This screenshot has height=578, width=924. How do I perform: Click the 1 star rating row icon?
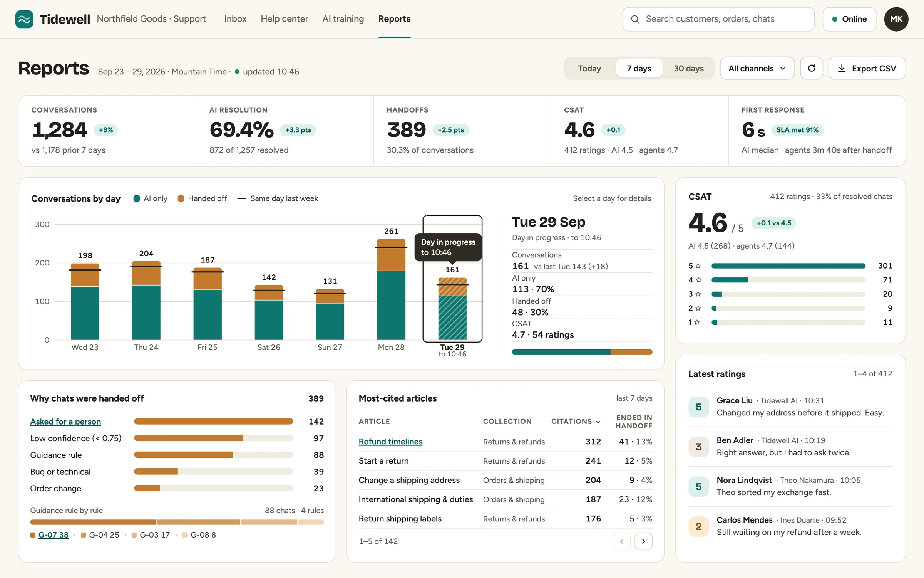coord(697,322)
